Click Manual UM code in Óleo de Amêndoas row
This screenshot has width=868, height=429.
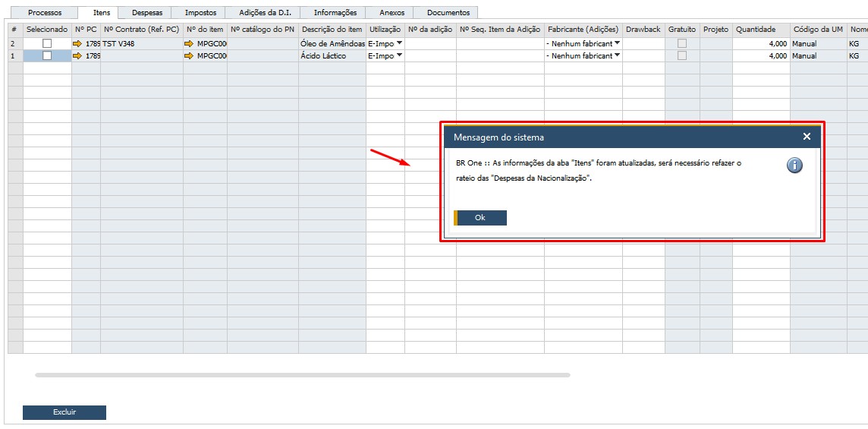coord(818,43)
